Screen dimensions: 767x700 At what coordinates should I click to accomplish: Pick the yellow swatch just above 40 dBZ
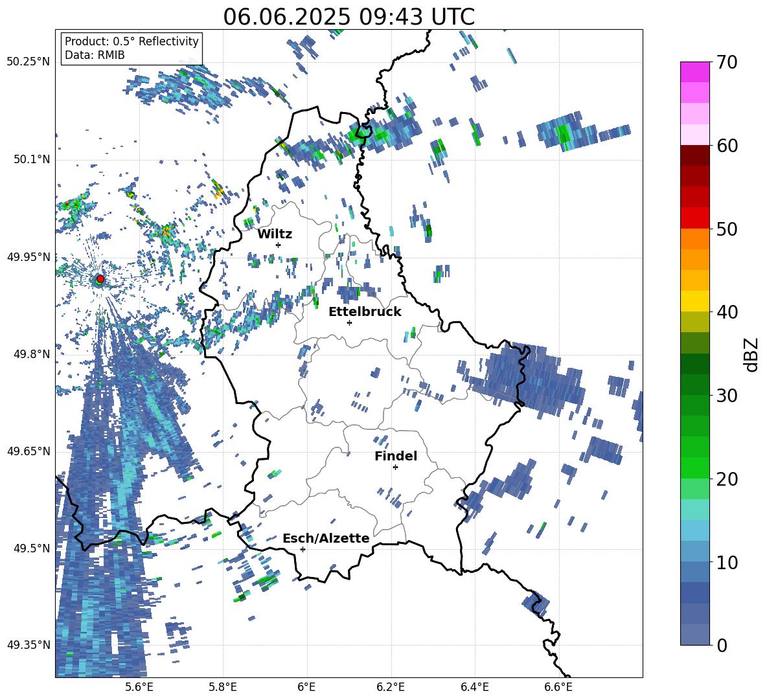pos(694,301)
